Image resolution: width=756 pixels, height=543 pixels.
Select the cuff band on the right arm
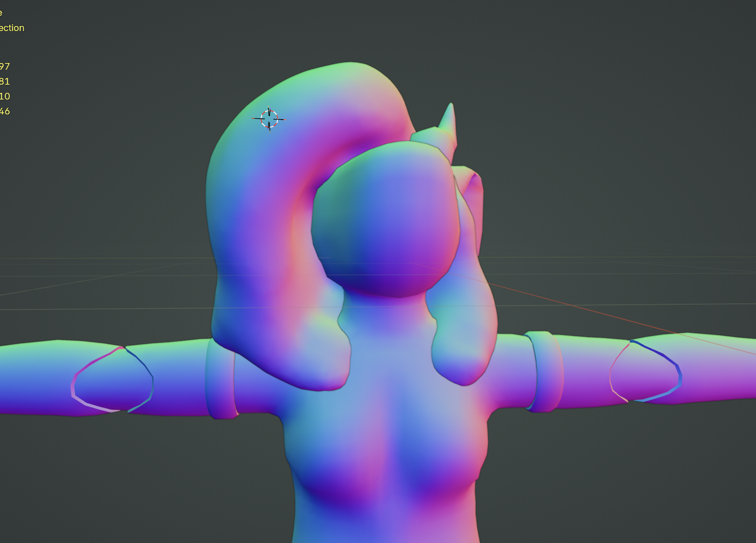tap(546, 372)
